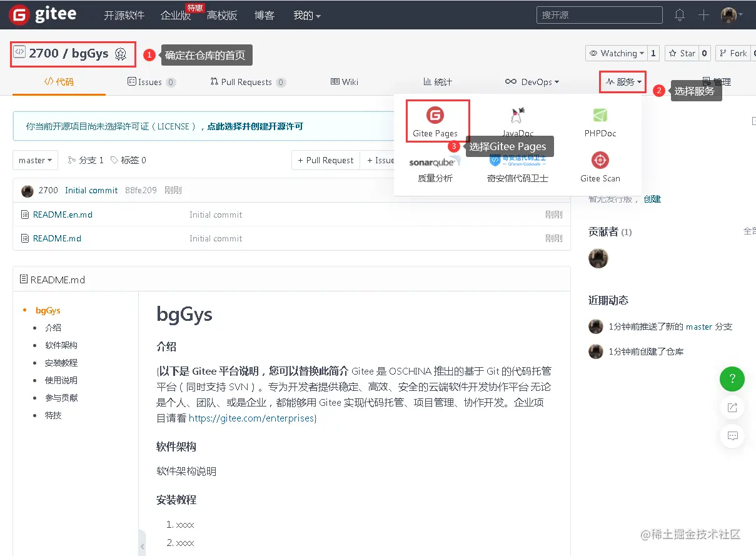Open the plus icon to create new

coord(703,14)
